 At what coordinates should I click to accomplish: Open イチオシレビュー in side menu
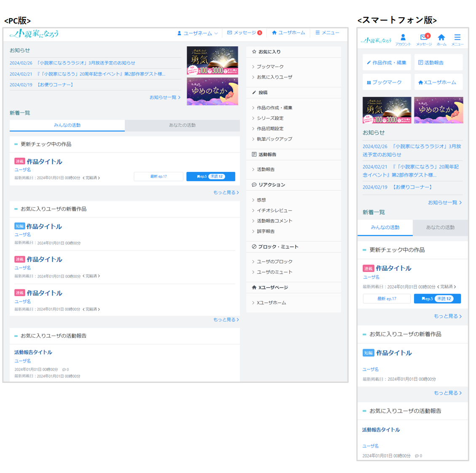click(x=274, y=211)
